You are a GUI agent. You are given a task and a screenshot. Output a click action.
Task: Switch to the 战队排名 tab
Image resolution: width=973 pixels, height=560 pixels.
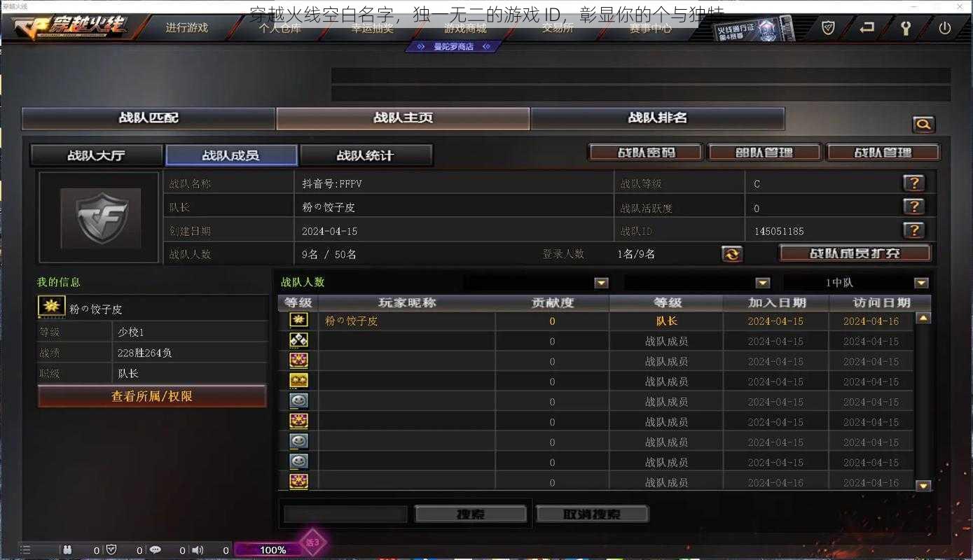pyautogui.click(x=658, y=118)
